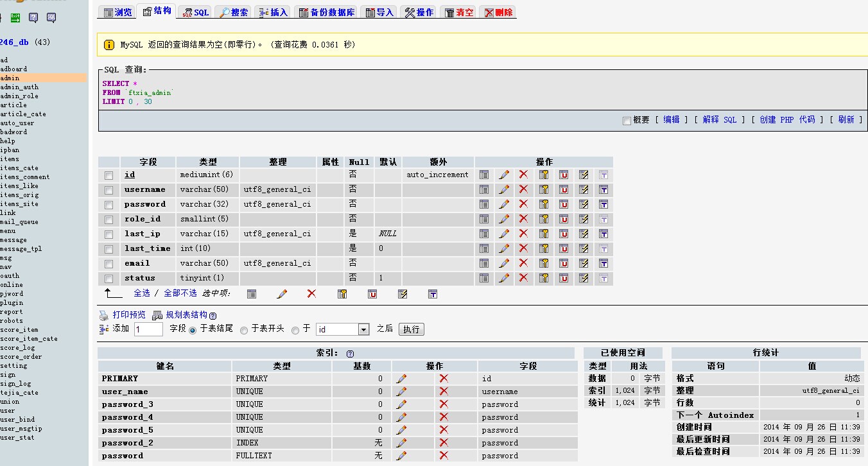This screenshot has height=466, width=868.
Task: Tick the checkbox for the username field
Action: pos(109,190)
